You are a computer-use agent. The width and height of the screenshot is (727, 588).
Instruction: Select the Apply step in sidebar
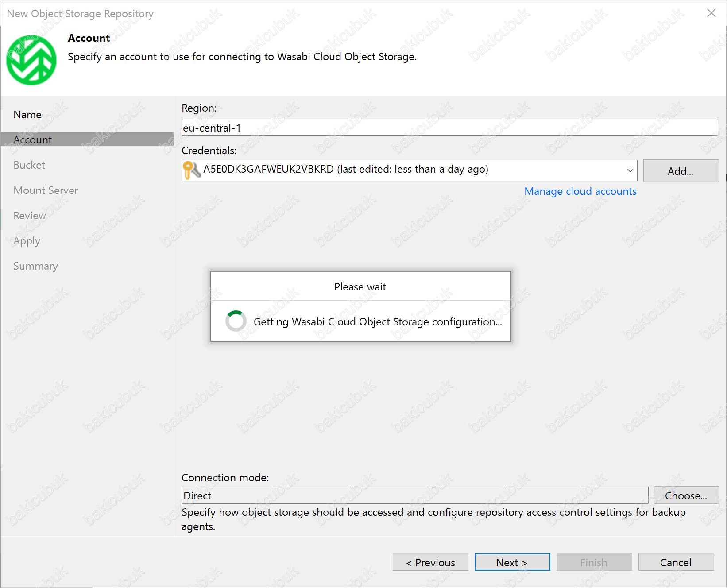27,241
